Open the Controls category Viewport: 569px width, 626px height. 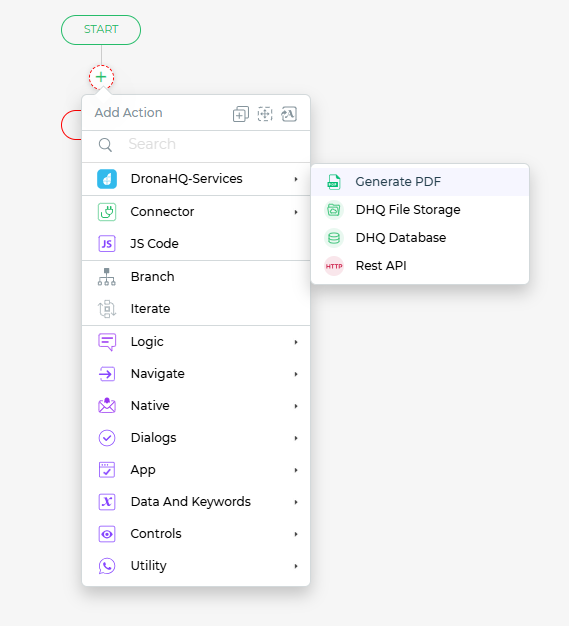coord(196,534)
